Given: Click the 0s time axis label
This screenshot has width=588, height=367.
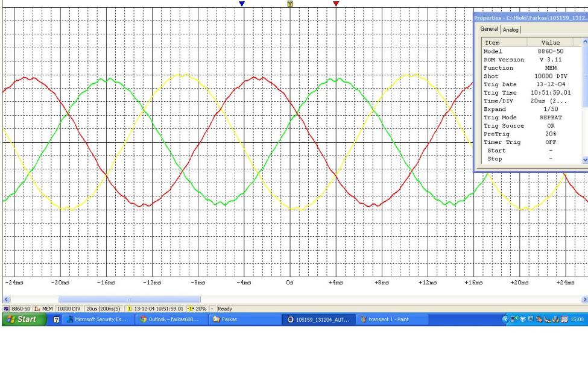Looking at the screenshot, I should click(x=289, y=282).
